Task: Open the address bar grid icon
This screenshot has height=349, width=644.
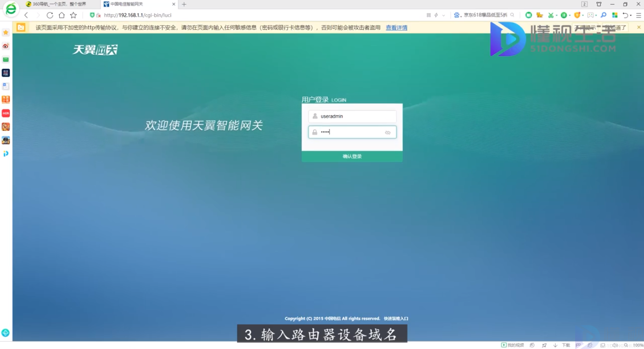Action: click(x=429, y=15)
